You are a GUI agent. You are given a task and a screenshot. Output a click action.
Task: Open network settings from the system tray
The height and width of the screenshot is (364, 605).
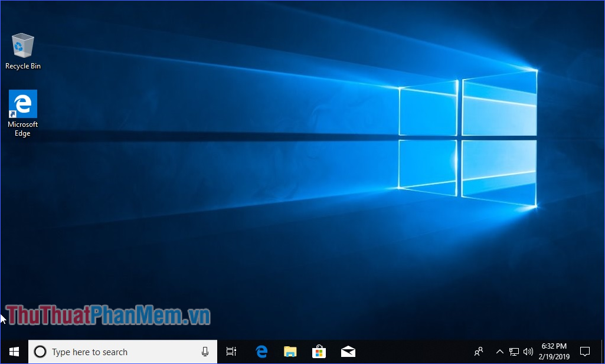(x=514, y=351)
